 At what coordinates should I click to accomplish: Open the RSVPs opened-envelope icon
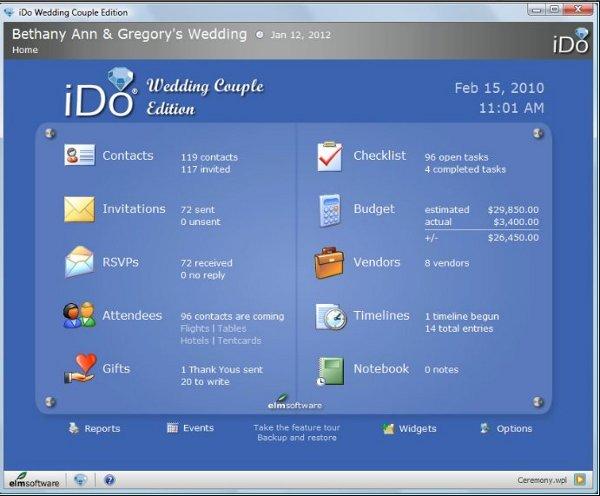78,263
